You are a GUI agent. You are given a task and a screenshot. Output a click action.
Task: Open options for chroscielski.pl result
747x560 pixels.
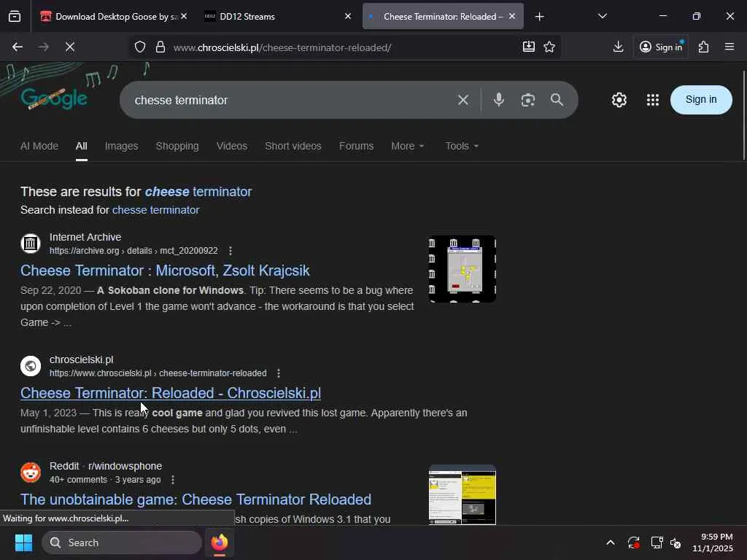click(279, 373)
